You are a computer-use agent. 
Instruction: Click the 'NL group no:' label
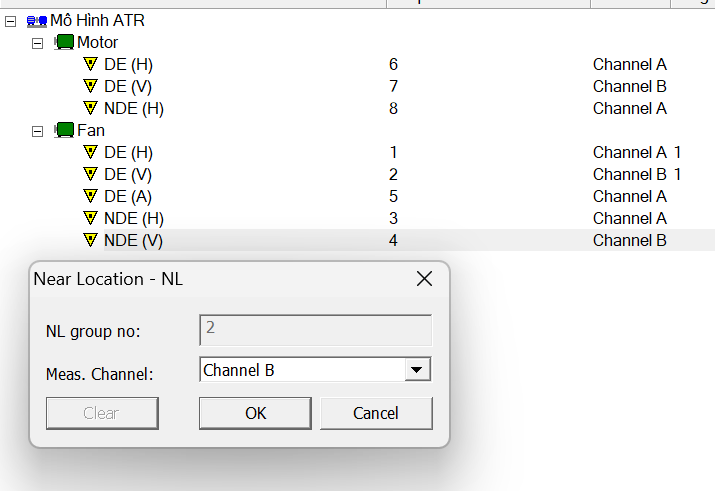93,331
